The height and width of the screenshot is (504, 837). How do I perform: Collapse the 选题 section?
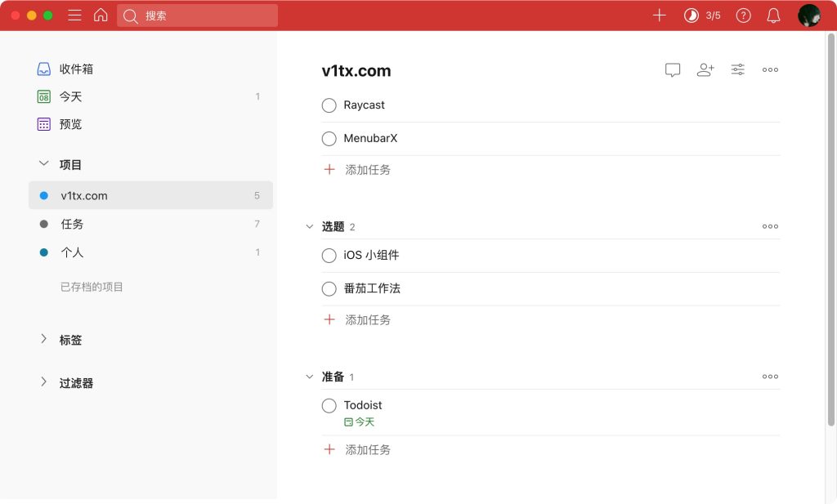pos(309,226)
